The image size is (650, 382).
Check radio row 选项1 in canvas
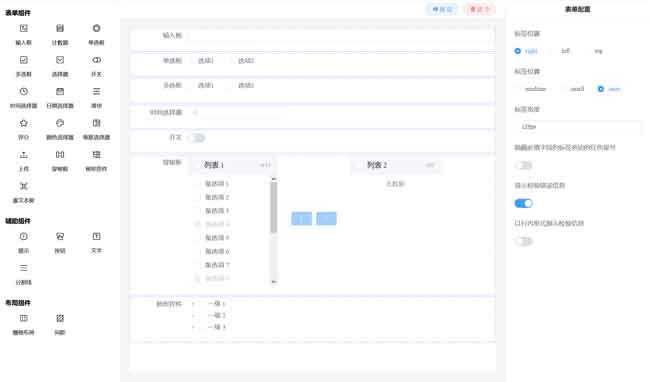[x=192, y=61]
